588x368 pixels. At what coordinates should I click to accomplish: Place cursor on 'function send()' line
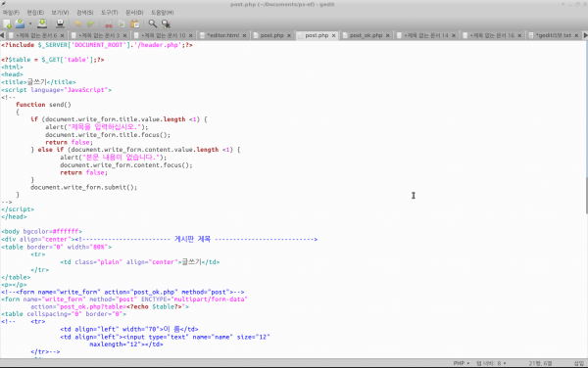(x=43, y=105)
